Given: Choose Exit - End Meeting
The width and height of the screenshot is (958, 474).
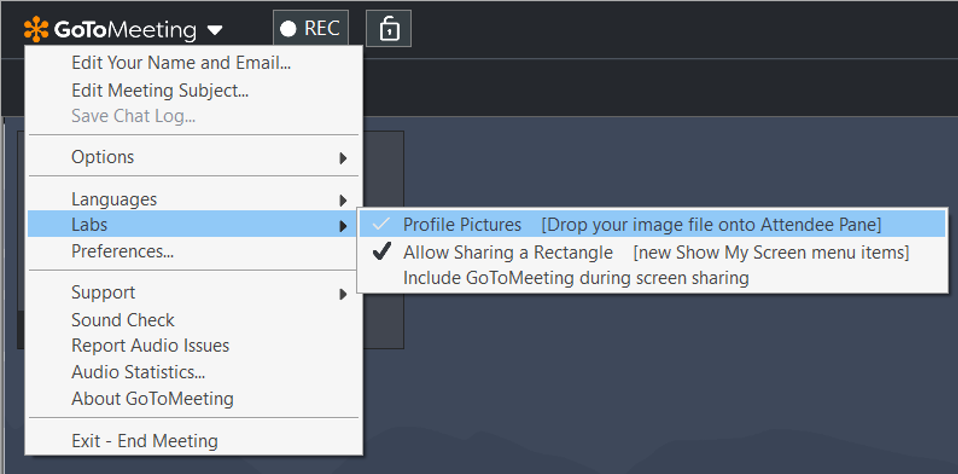Looking at the screenshot, I should pyautogui.click(x=144, y=440).
